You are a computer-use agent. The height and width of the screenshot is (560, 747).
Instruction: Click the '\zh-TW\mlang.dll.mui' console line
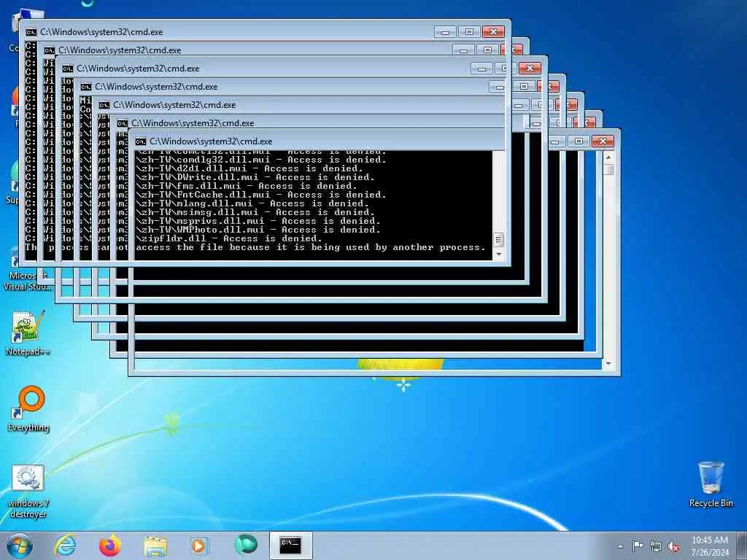pos(252,203)
